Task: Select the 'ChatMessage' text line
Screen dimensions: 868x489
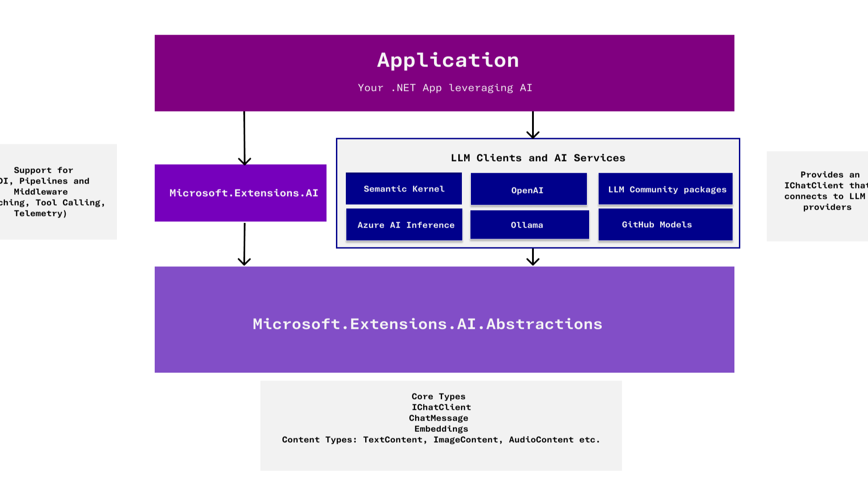Action: tap(438, 418)
